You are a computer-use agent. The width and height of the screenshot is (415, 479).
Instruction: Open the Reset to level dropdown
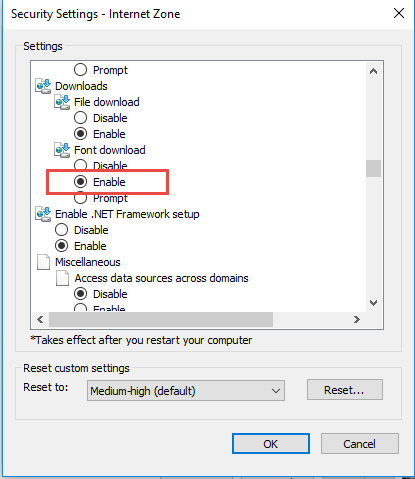[x=186, y=391]
